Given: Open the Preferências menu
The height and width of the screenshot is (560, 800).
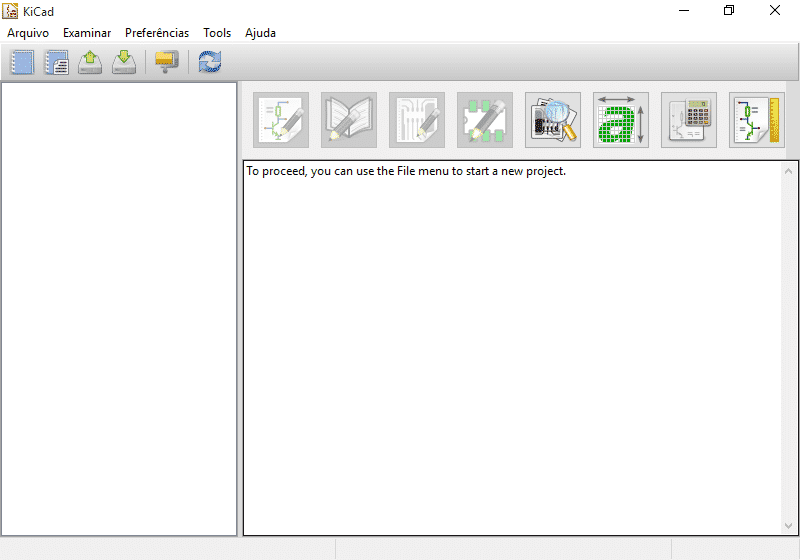Looking at the screenshot, I should 157,33.
